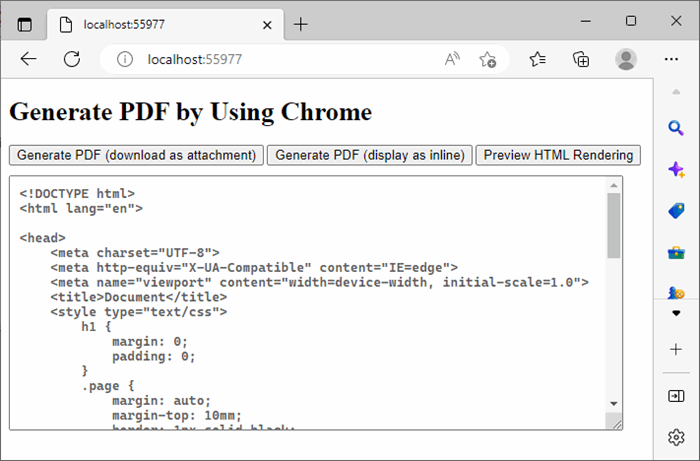Expand sidebar list with down arrow
700x461 pixels.
coord(676,313)
